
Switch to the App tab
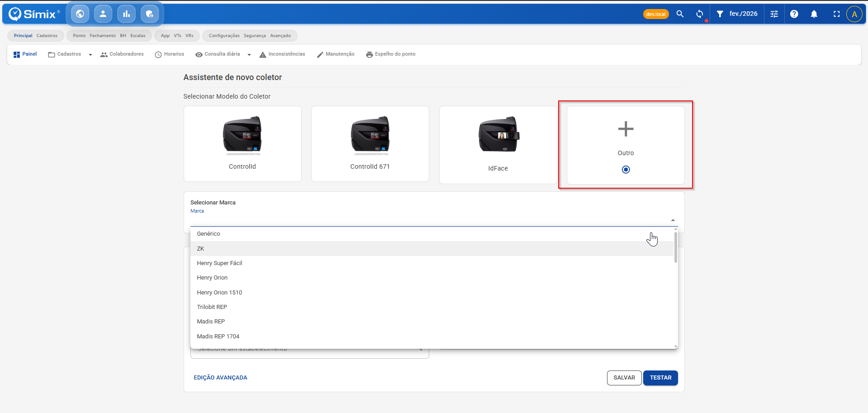165,36
